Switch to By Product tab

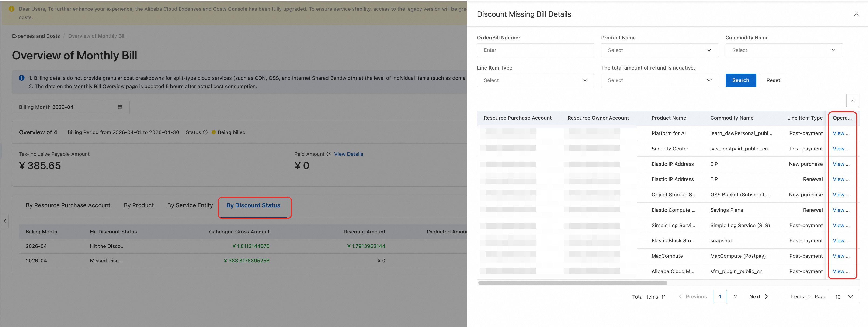139,205
